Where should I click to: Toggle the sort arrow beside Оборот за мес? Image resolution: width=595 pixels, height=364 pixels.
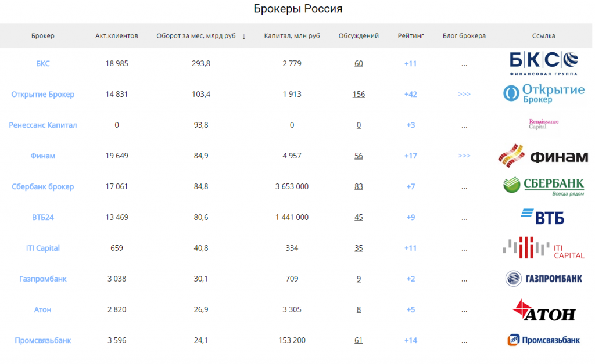click(244, 36)
